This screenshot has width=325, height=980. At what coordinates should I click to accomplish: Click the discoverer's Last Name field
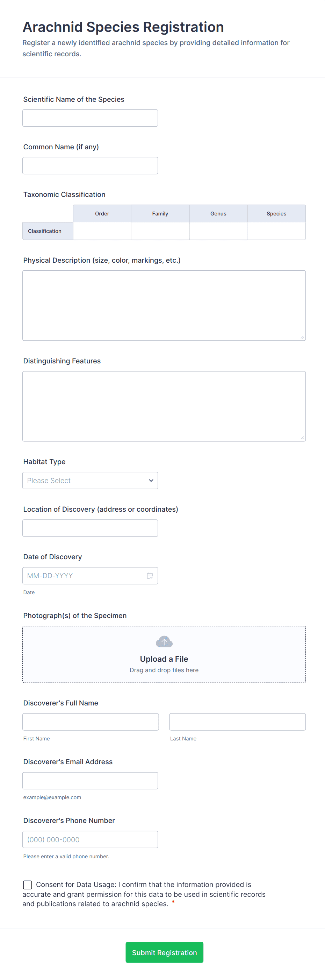[237, 722]
